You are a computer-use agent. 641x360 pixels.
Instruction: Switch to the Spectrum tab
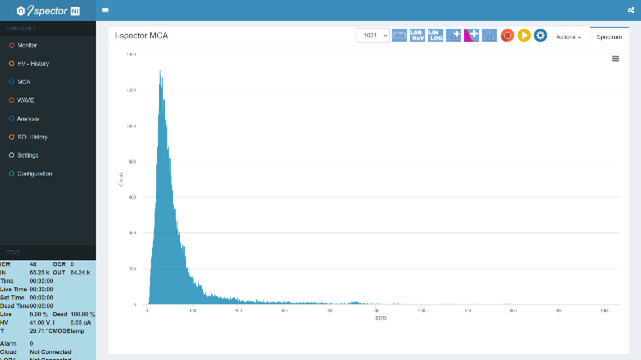pyautogui.click(x=609, y=37)
